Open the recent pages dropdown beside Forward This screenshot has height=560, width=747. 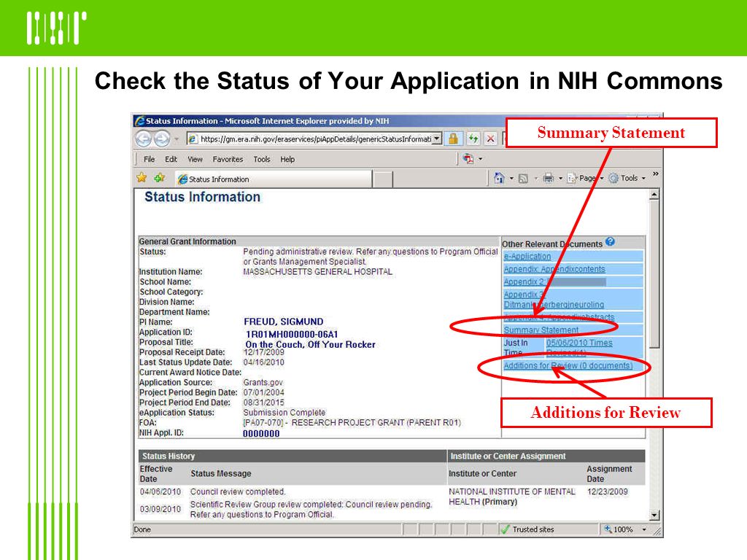tap(177, 139)
